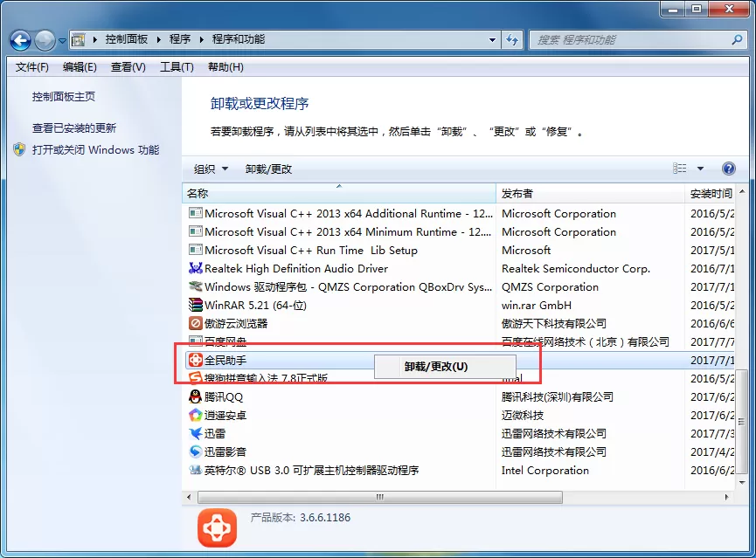
Task: Open the 查看(V) menu
Action: pos(128,67)
